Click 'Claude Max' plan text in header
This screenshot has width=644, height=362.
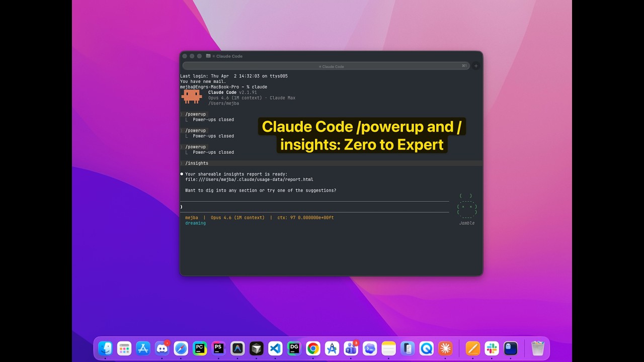click(x=282, y=98)
